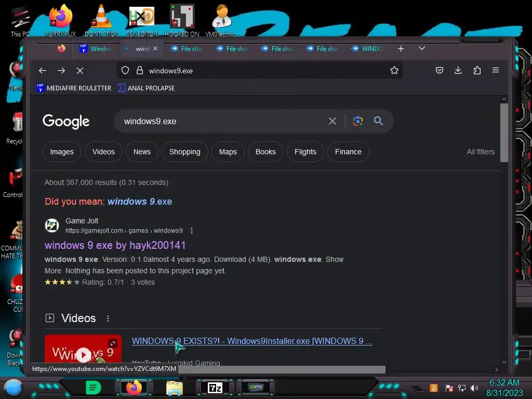Open 7-Zip from the taskbar
This screenshot has height=399, width=532.
pos(215,388)
